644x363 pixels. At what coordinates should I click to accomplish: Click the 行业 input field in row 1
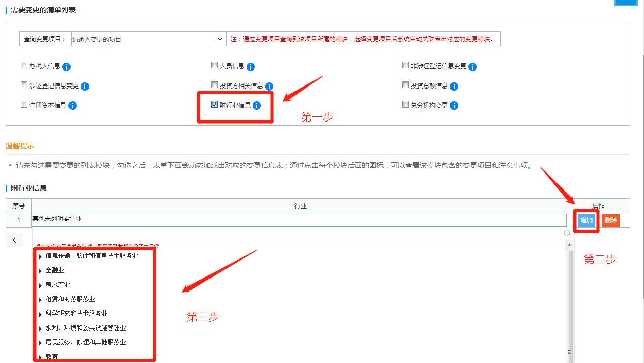pos(299,220)
